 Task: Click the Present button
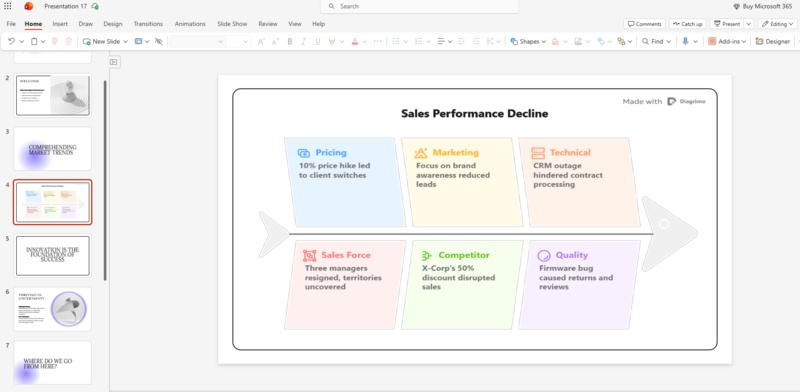click(727, 24)
